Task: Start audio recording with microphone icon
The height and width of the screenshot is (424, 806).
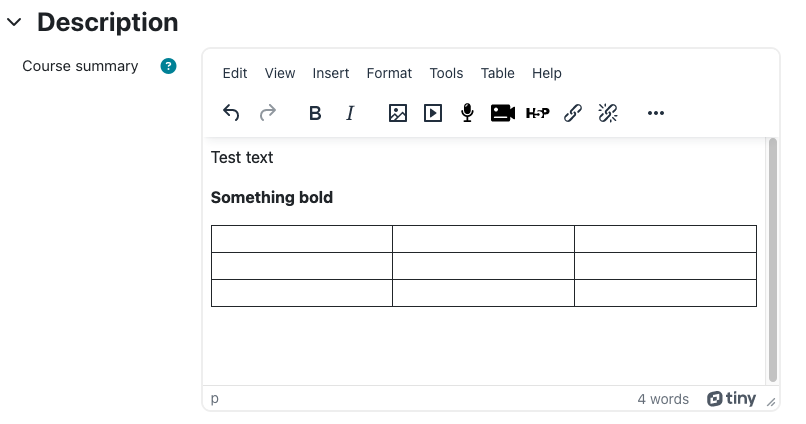Action: (467, 113)
